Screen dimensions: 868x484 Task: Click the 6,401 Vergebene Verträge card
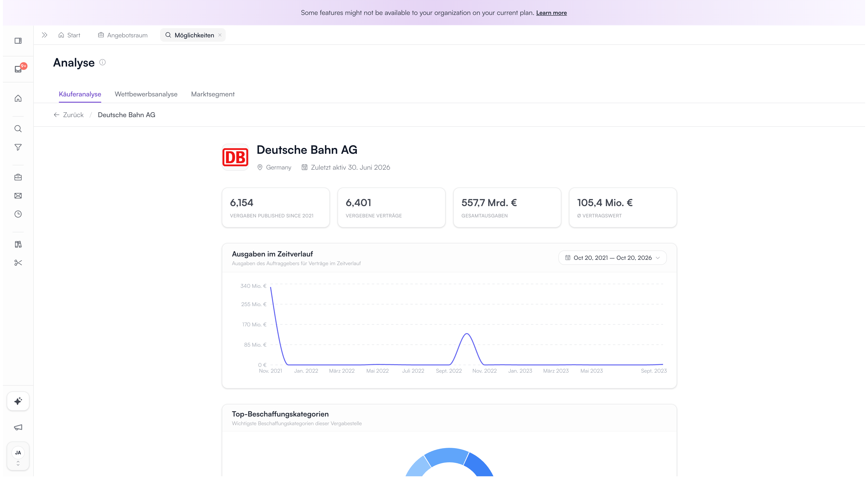click(x=391, y=208)
